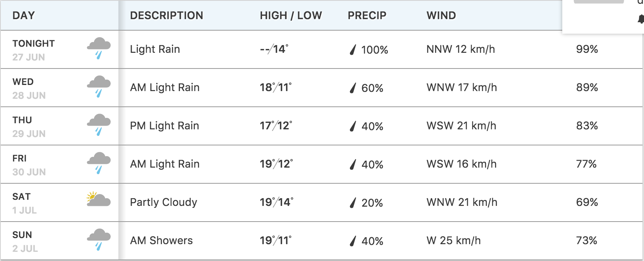Select the DESCRIPTION column header

click(167, 15)
